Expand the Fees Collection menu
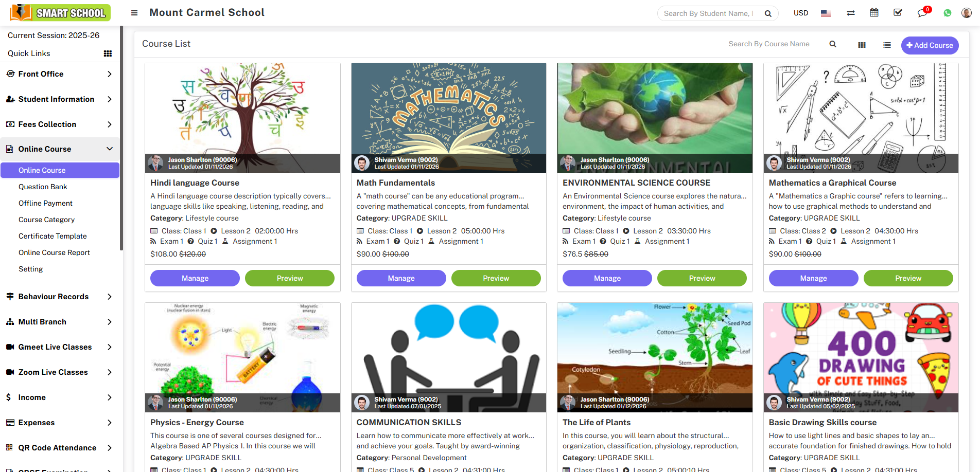The height and width of the screenshot is (472, 980). (60, 124)
